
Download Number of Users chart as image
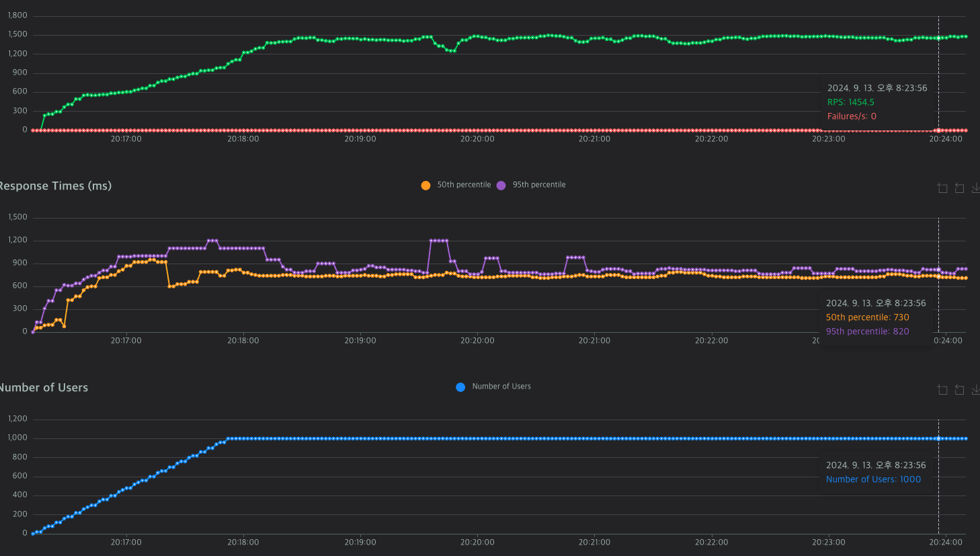(x=975, y=390)
